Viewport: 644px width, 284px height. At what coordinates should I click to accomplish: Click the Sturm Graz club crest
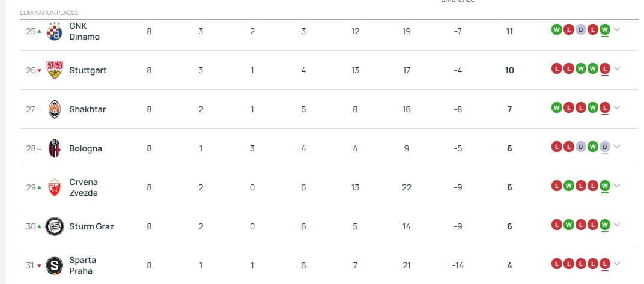[x=54, y=226]
